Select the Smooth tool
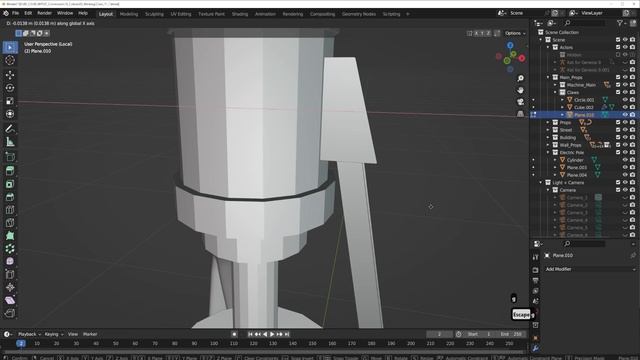Image resolution: width=640 pixels, height=360 pixels. coord(10,261)
